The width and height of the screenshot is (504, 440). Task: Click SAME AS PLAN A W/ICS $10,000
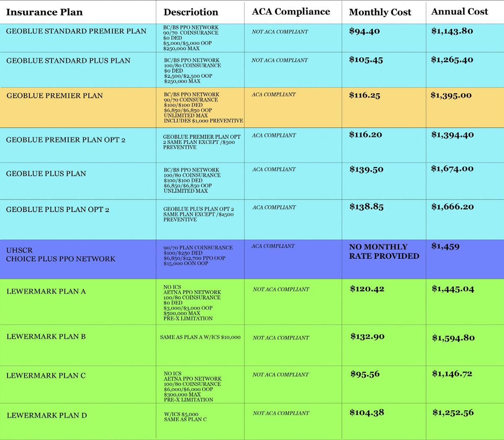tap(201, 337)
